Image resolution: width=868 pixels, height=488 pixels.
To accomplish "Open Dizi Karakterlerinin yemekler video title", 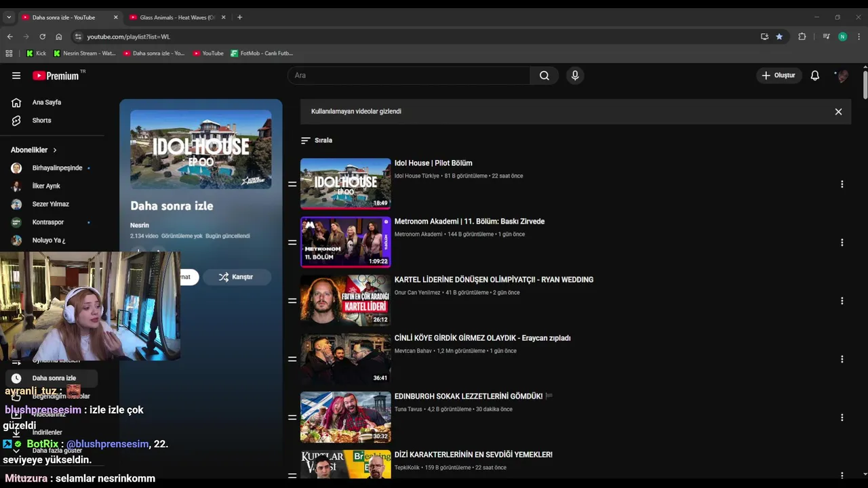I will click(473, 455).
